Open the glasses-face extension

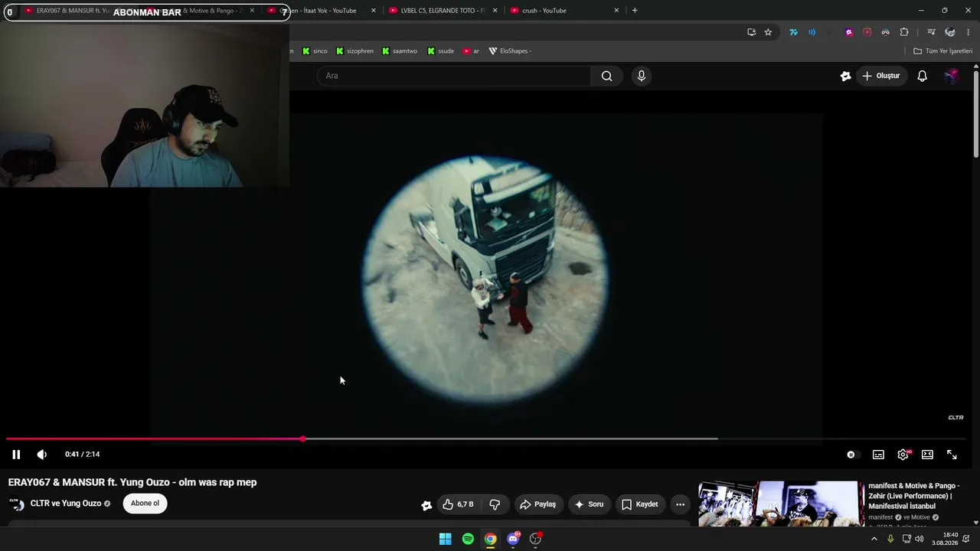click(885, 32)
